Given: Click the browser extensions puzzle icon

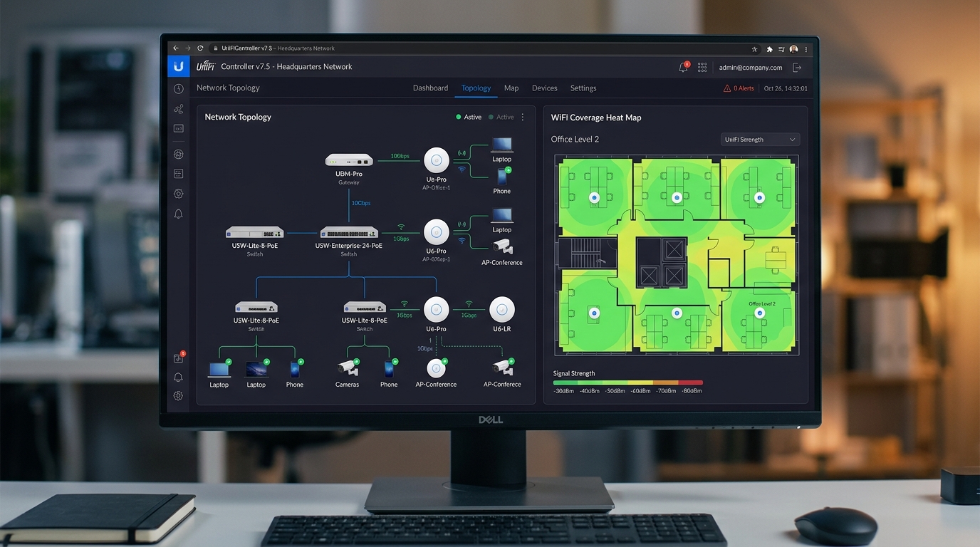Looking at the screenshot, I should click(x=769, y=49).
